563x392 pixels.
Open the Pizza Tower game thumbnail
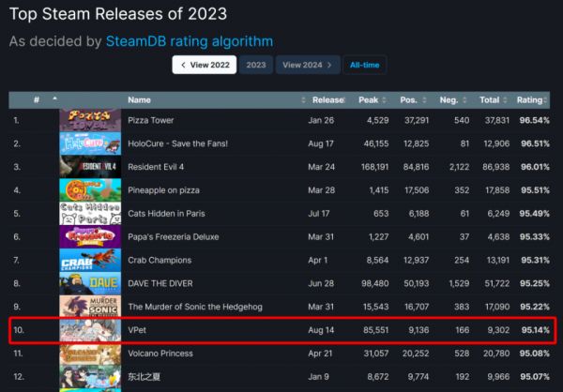pos(90,120)
